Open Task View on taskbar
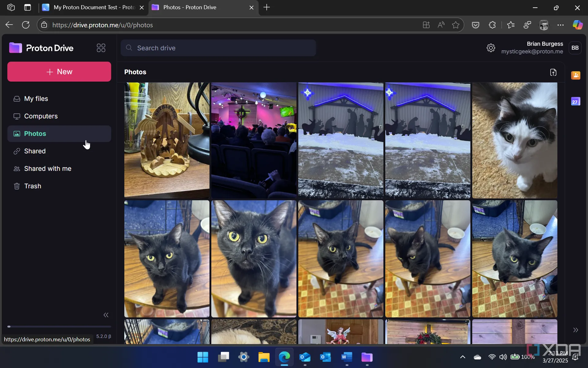Viewport: 588px width, 368px height. click(223, 357)
